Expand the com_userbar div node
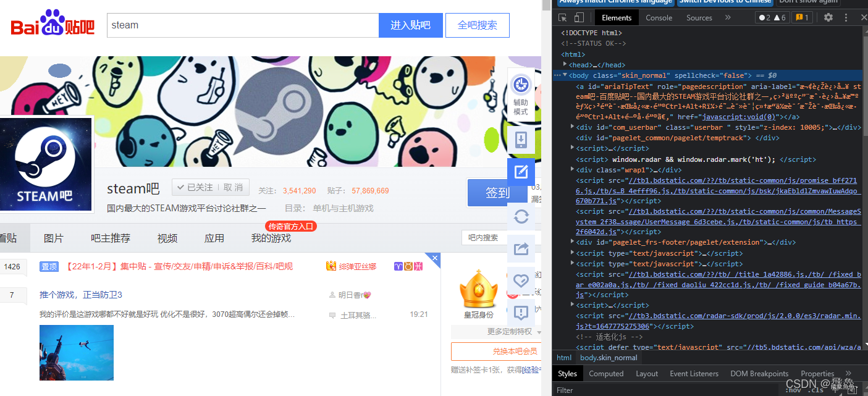868x396 pixels. 571,127
